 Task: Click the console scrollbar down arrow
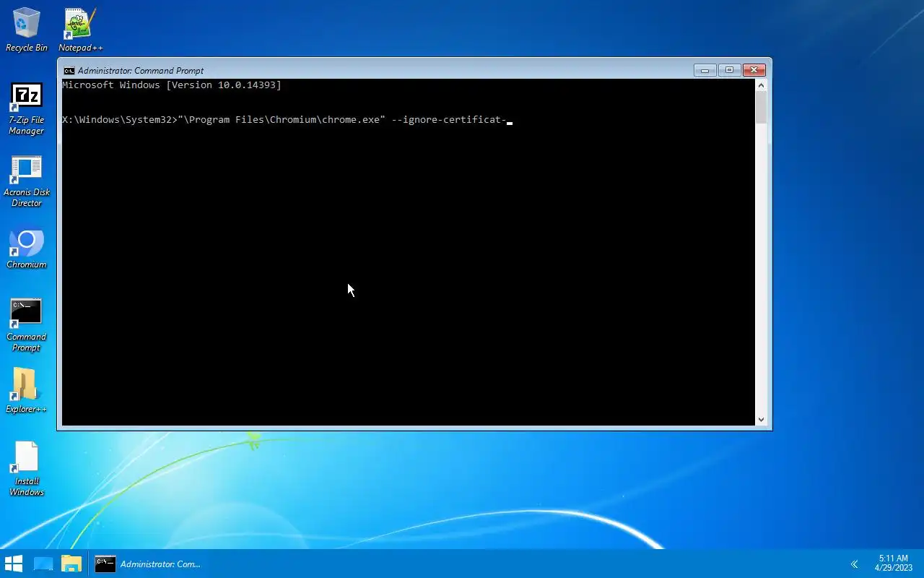point(761,419)
